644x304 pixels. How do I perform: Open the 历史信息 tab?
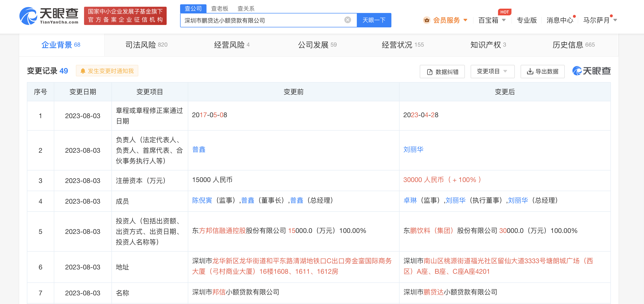[573, 45]
